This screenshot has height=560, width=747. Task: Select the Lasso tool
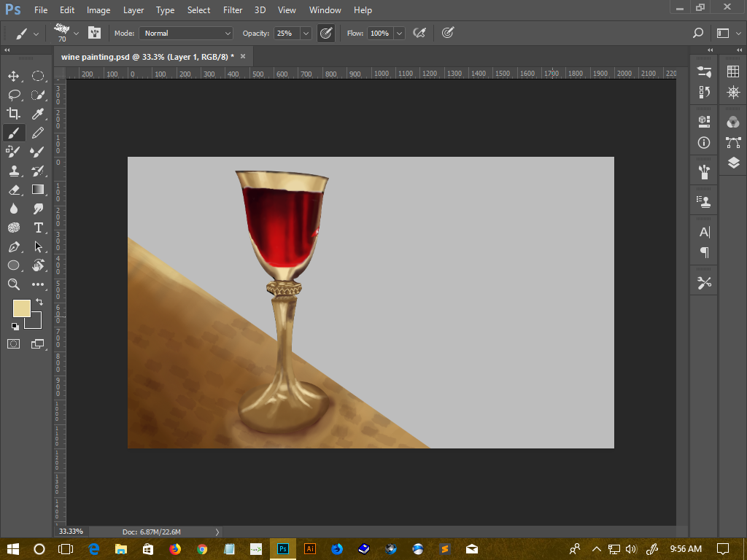(x=13, y=95)
